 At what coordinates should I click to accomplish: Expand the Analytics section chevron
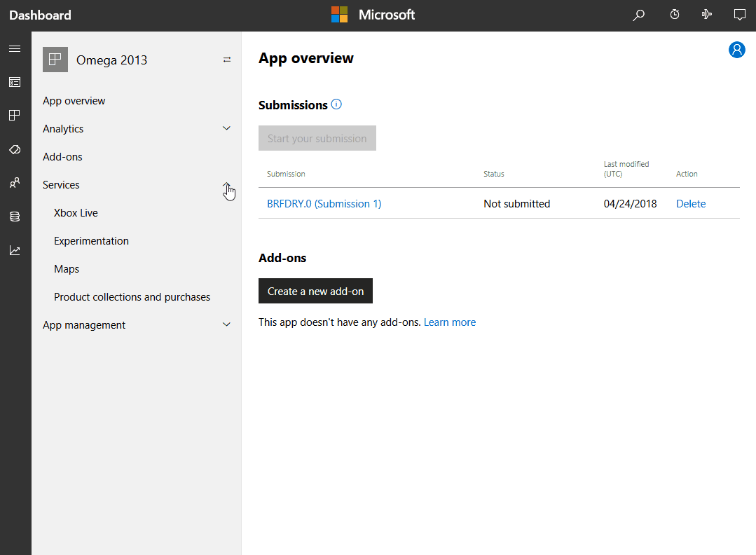(x=226, y=128)
